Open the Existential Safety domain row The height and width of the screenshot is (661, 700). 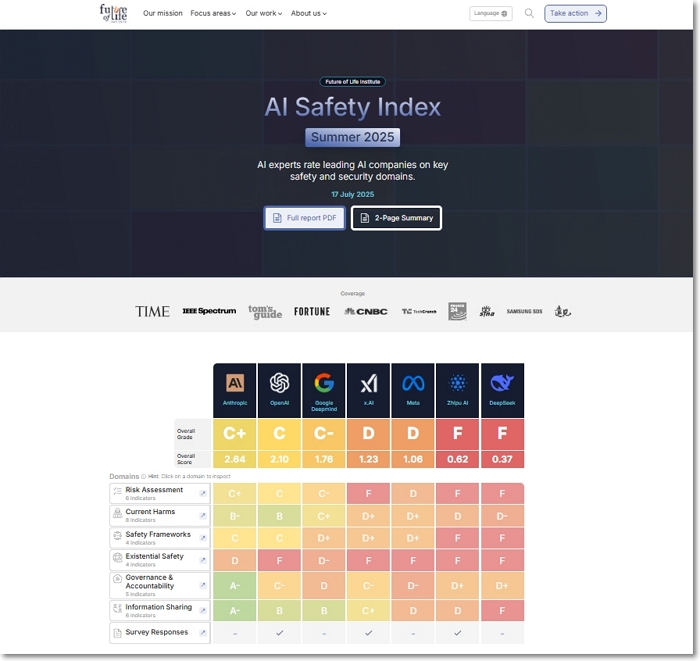click(x=160, y=560)
